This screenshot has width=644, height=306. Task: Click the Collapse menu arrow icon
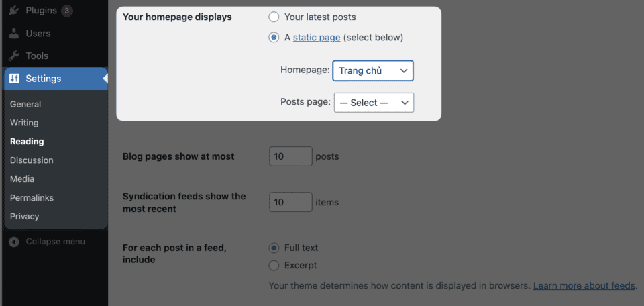coord(14,242)
